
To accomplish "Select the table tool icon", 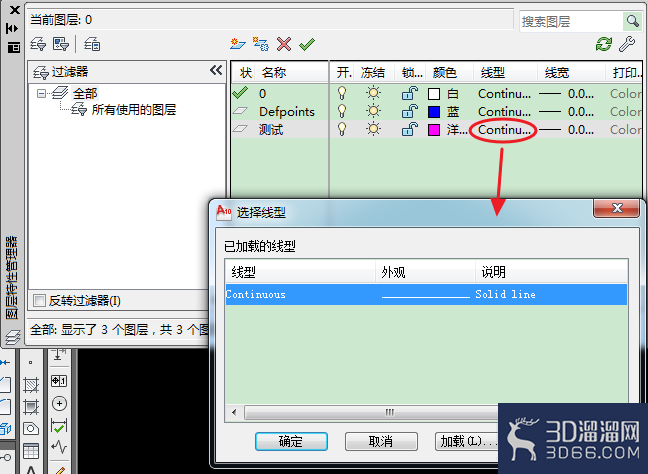I will click(x=31, y=451).
